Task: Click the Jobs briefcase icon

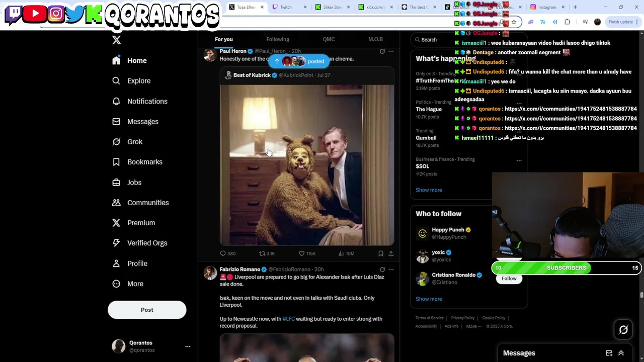Action: 116,183
